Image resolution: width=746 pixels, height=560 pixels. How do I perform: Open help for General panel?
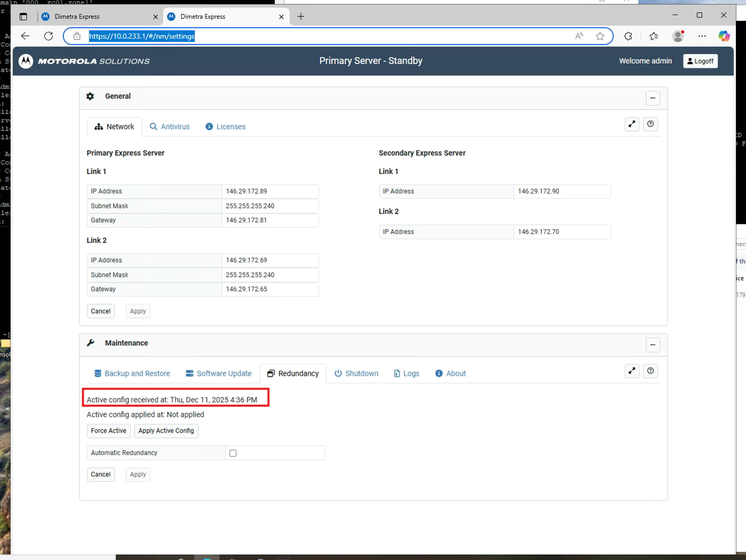[650, 124]
